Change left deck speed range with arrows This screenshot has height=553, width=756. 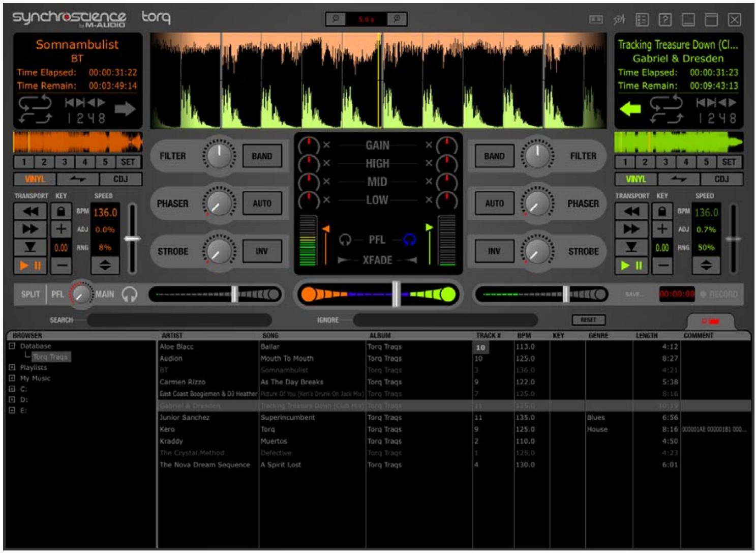105,265
